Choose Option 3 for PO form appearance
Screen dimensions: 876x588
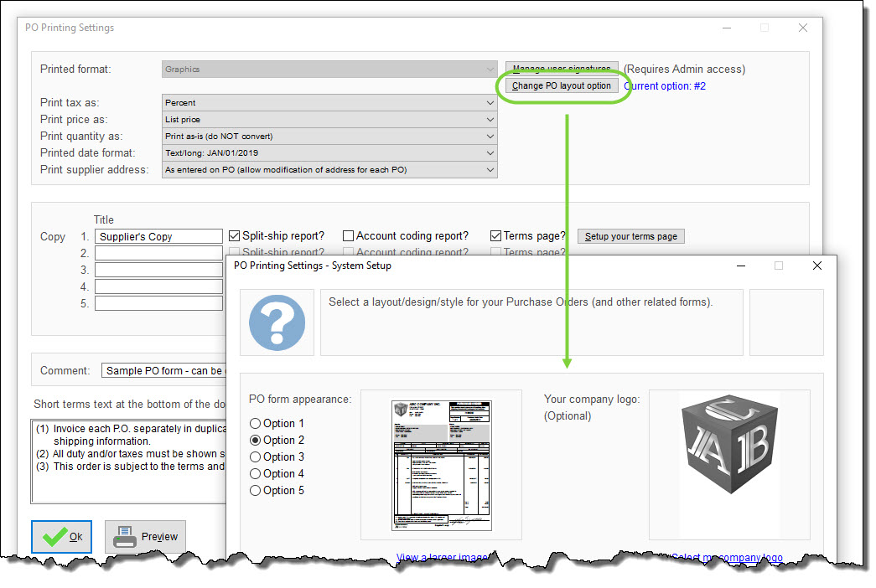[x=256, y=457]
